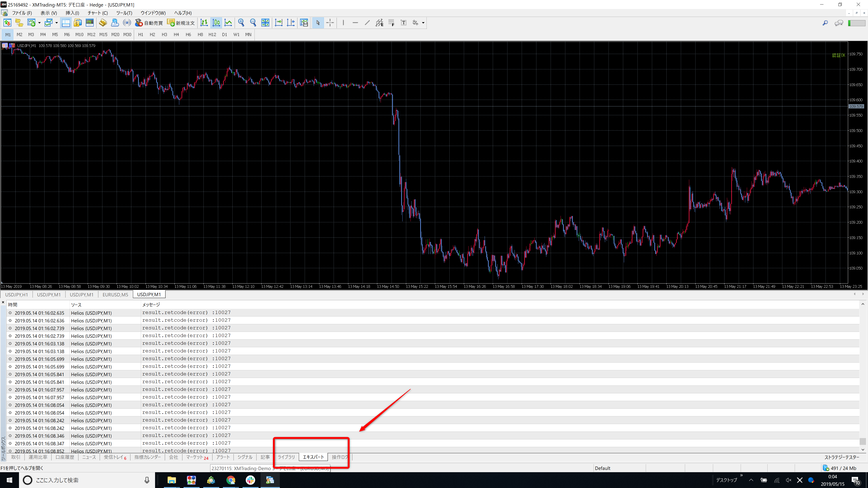The image size is (868, 488).
Task: Toggle chart auto scroll
Action: click(x=279, y=23)
